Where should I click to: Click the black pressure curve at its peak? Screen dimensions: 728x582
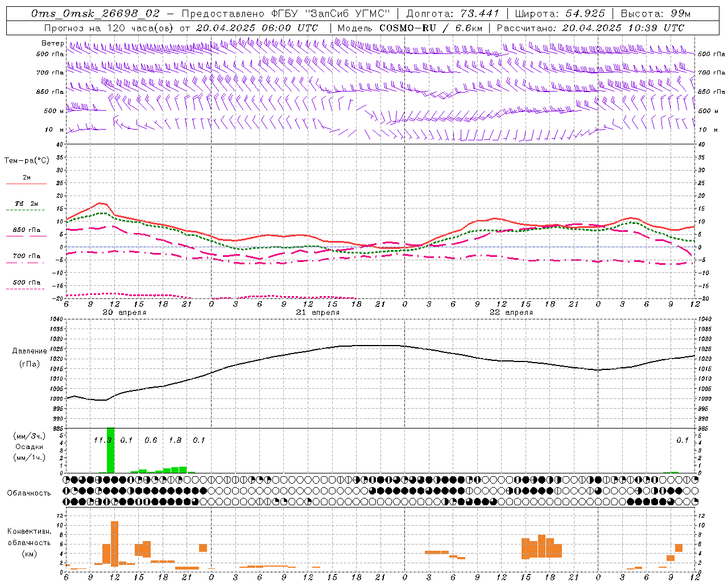point(375,346)
